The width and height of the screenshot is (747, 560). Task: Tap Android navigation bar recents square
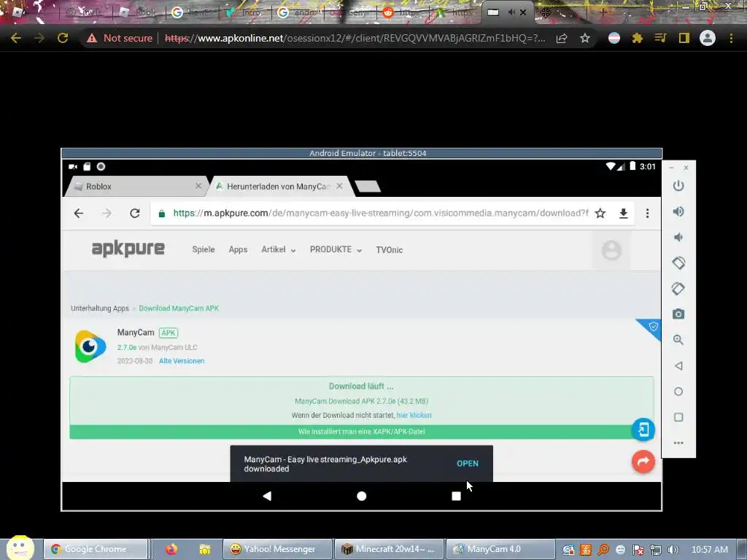coord(457,496)
